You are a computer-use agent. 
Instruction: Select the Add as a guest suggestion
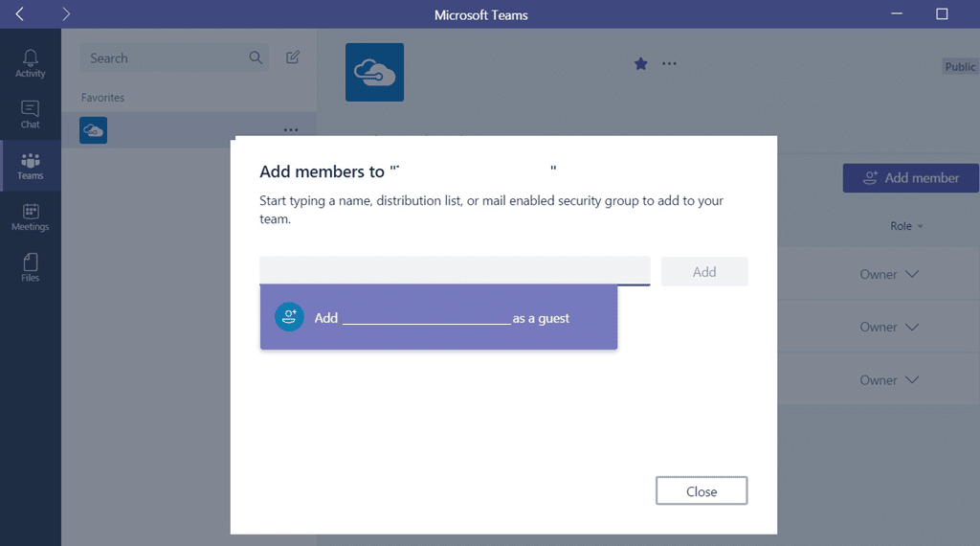point(438,317)
